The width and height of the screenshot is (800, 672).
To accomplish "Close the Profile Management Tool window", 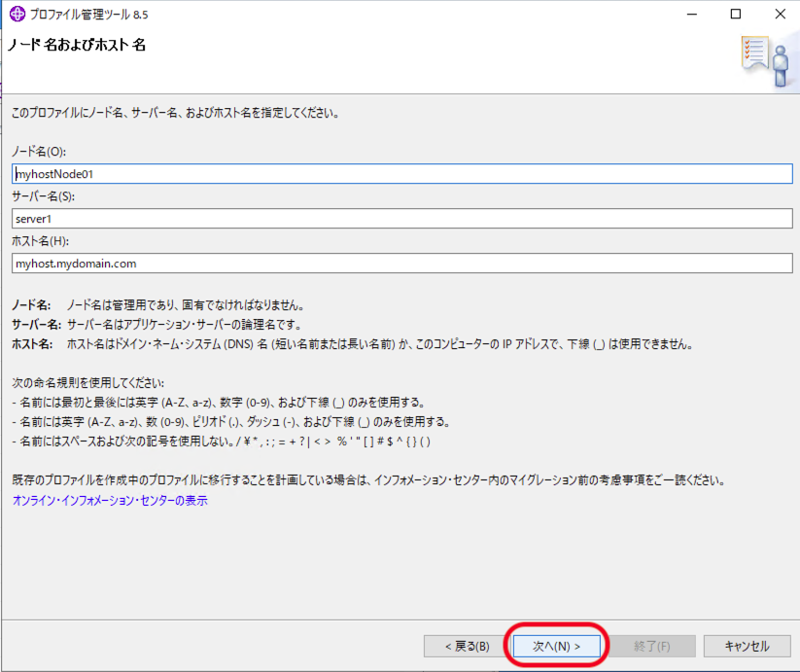I will [781, 15].
